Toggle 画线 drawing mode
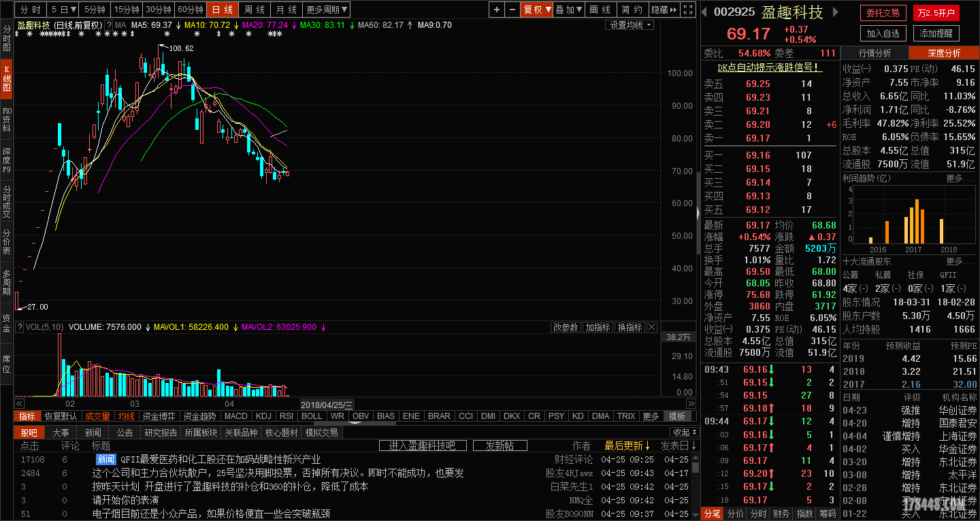 [600, 10]
